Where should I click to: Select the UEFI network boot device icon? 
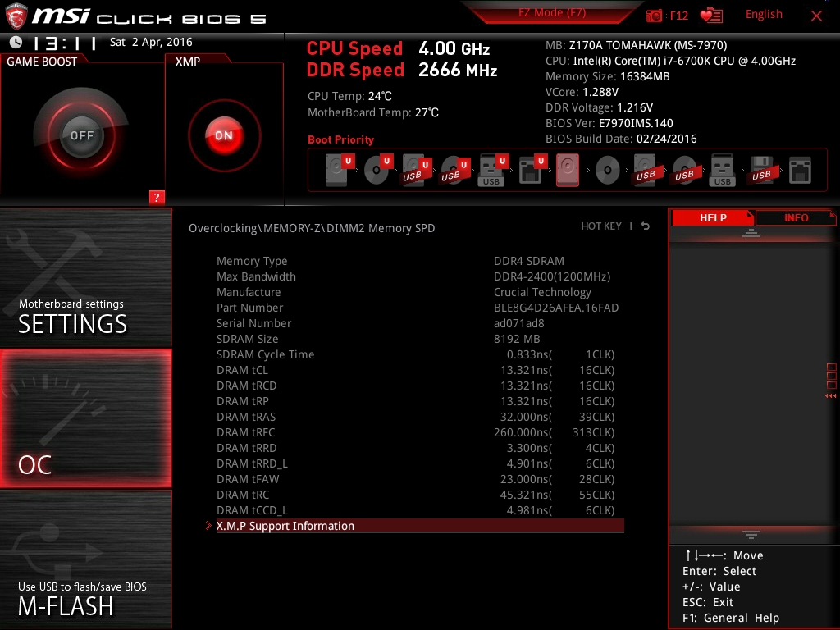[532, 171]
